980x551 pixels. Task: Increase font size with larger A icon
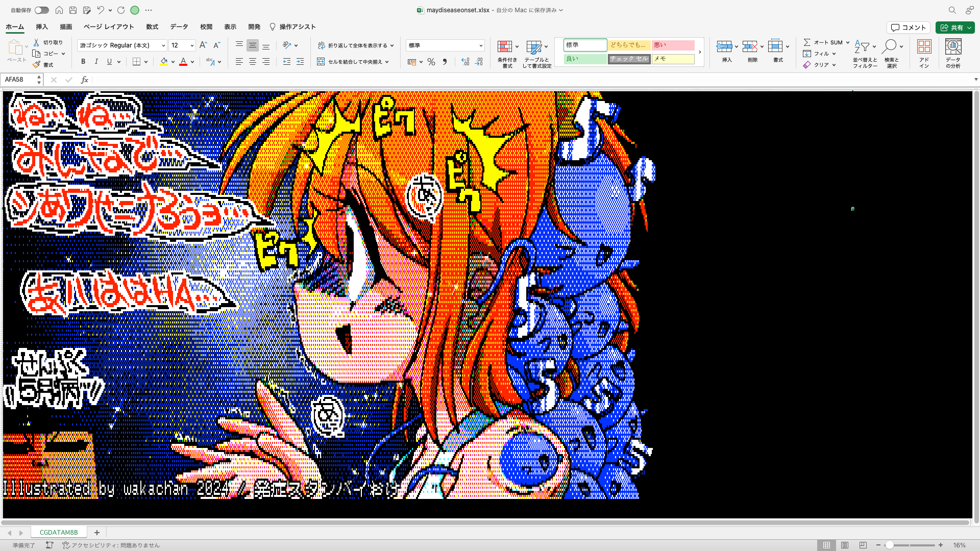(x=203, y=45)
